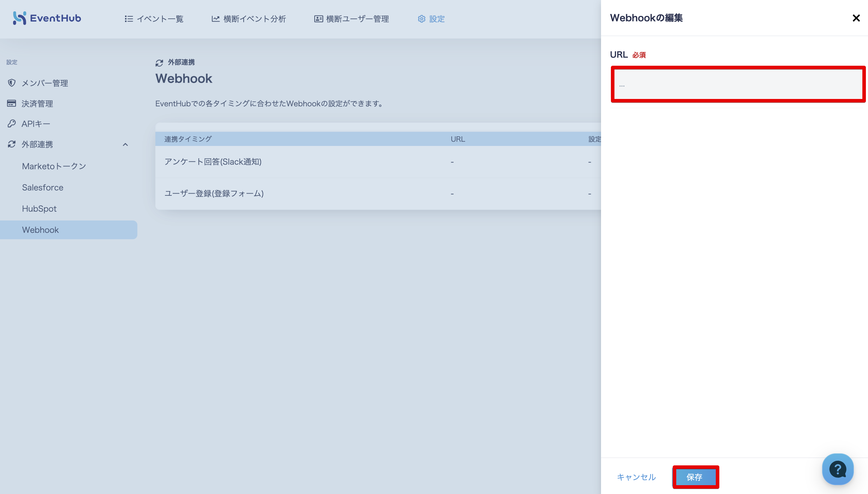The image size is (868, 494).
Task: Open the help chat bubble
Action: point(838,469)
